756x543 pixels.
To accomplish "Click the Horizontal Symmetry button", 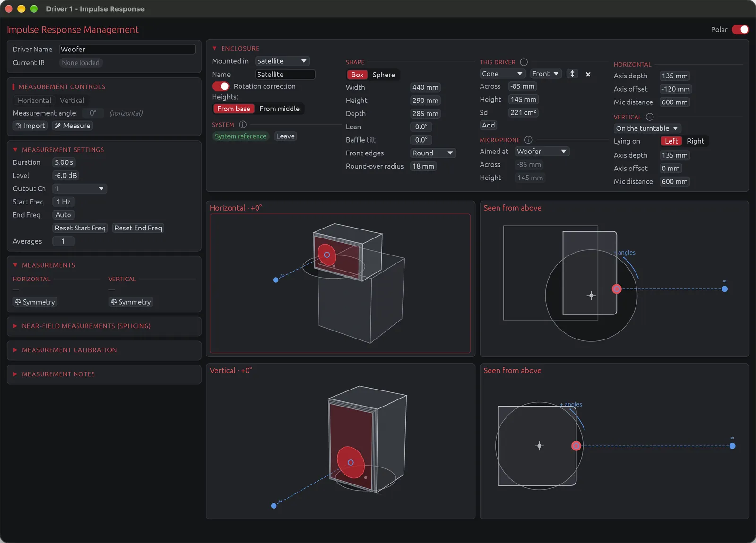I will pyautogui.click(x=35, y=302).
